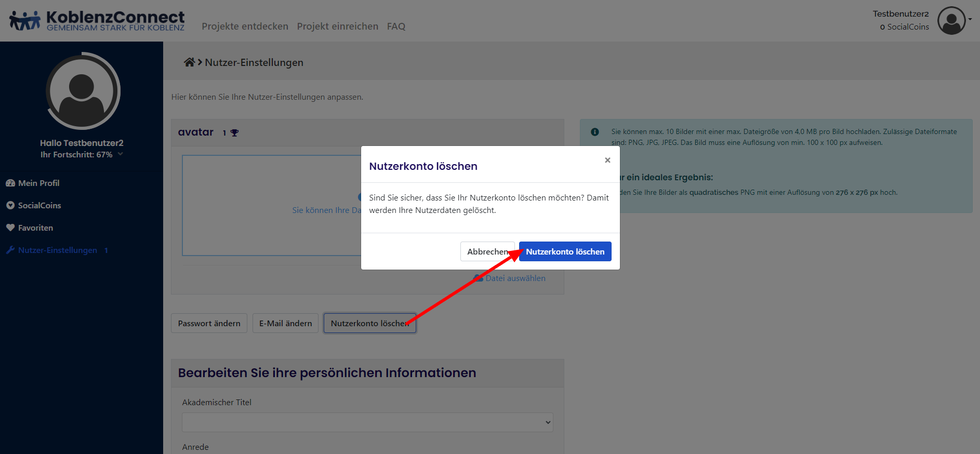Click the trophy icon beside avatar heading
Viewport: 980px width, 454px height.
(234, 133)
